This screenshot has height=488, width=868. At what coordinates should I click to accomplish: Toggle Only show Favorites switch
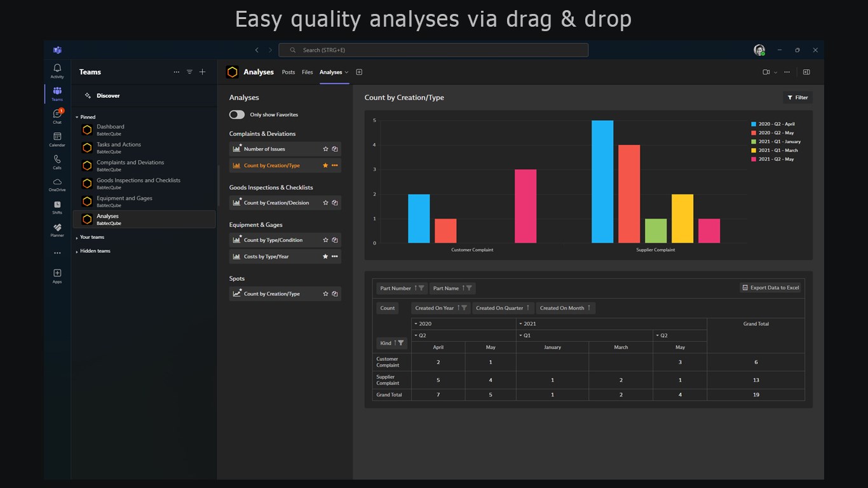(x=237, y=115)
